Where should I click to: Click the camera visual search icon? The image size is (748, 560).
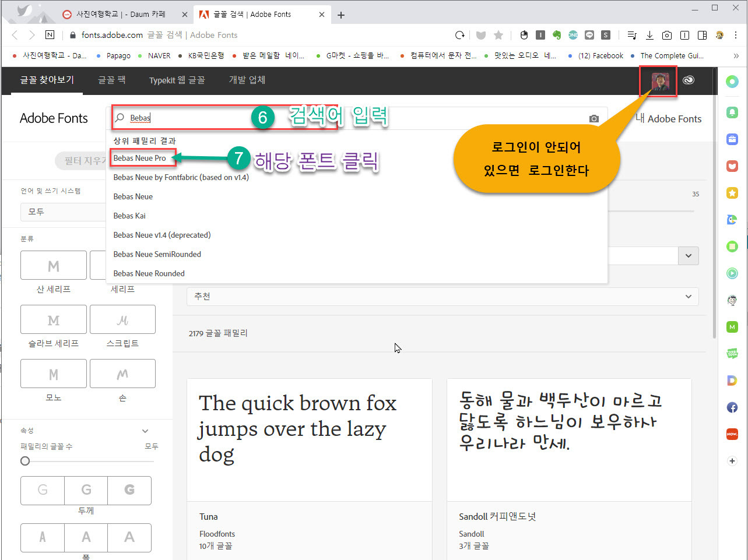(x=594, y=118)
